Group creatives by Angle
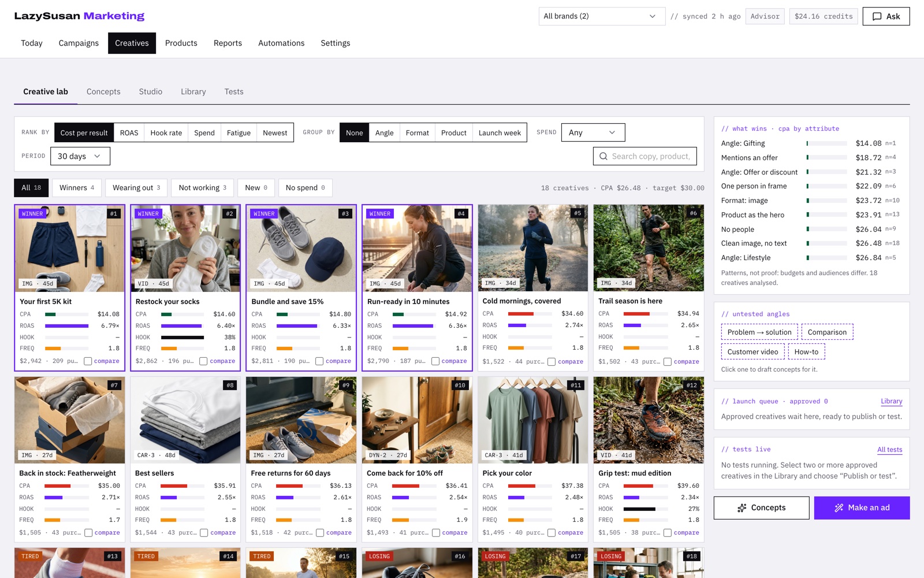Screen dimensions: 924x578 (x=384, y=133)
